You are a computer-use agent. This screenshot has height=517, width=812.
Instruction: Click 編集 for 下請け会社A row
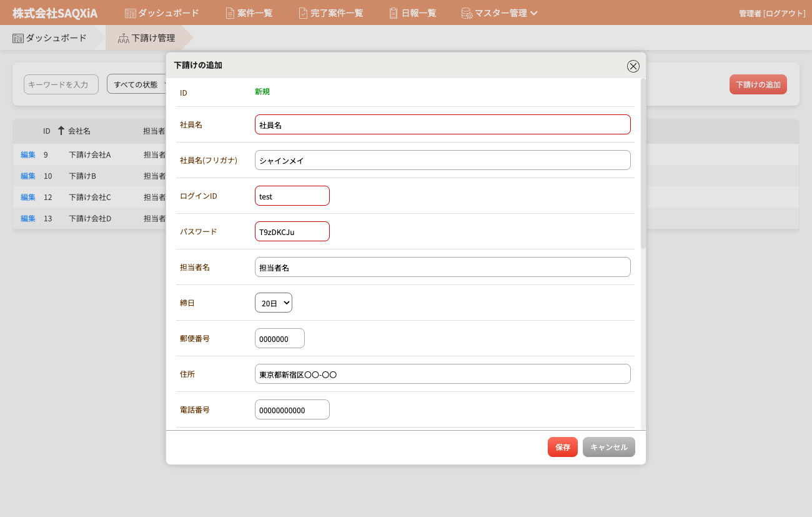click(28, 154)
